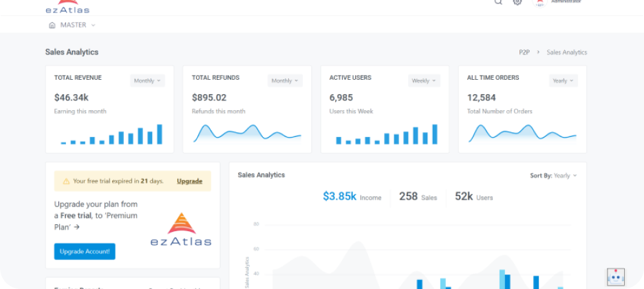Viewport: 644px width, 289px height.
Task: Open the chatbot robot icon
Action: pyautogui.click(x=616, y=277)
